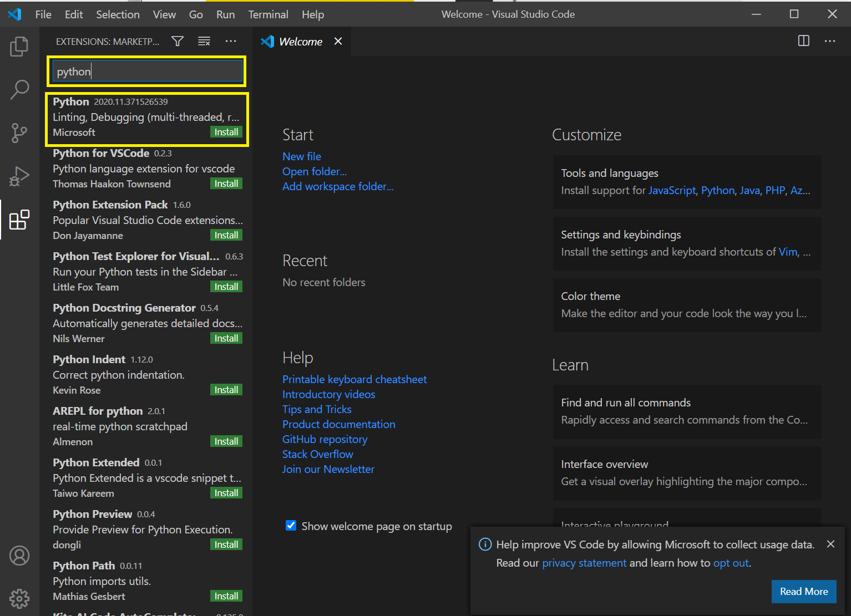
Task: Open the Accounts icon
Action: pyautogui.click(x=19, y=556)
